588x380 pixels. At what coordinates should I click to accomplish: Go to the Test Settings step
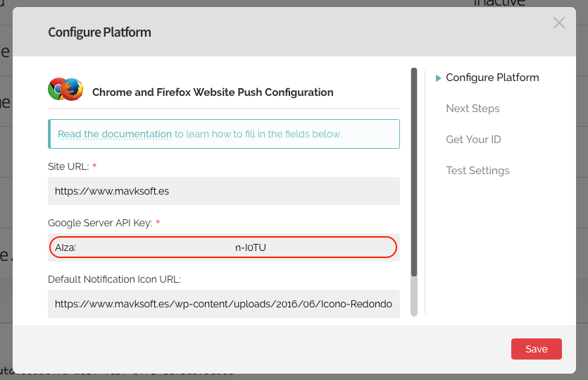coord(477,171)
